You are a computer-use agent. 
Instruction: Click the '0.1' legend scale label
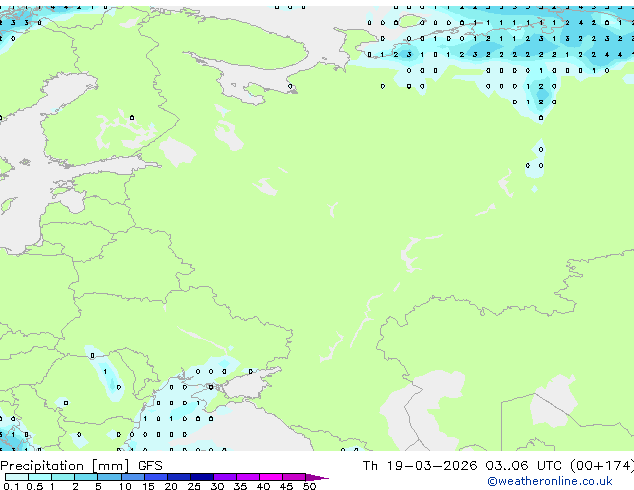[11, 486]
